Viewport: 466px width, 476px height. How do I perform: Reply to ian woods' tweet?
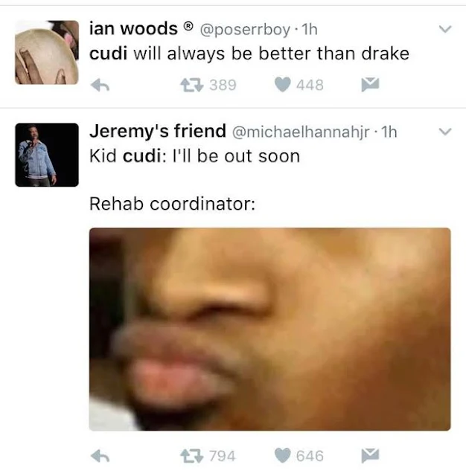(100, 86)
